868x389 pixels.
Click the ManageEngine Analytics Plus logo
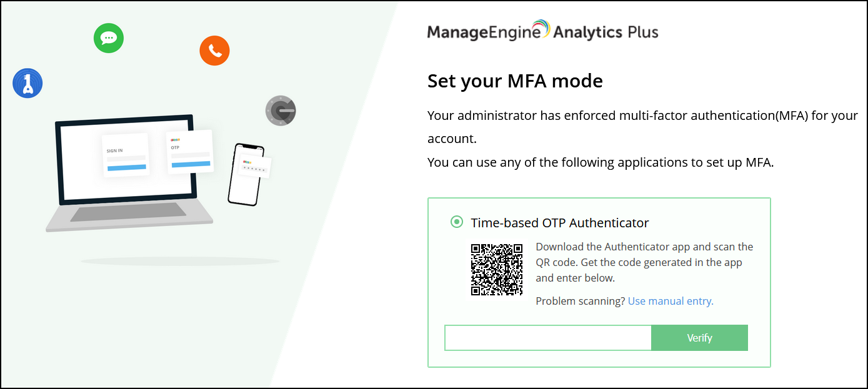[542, 31]
